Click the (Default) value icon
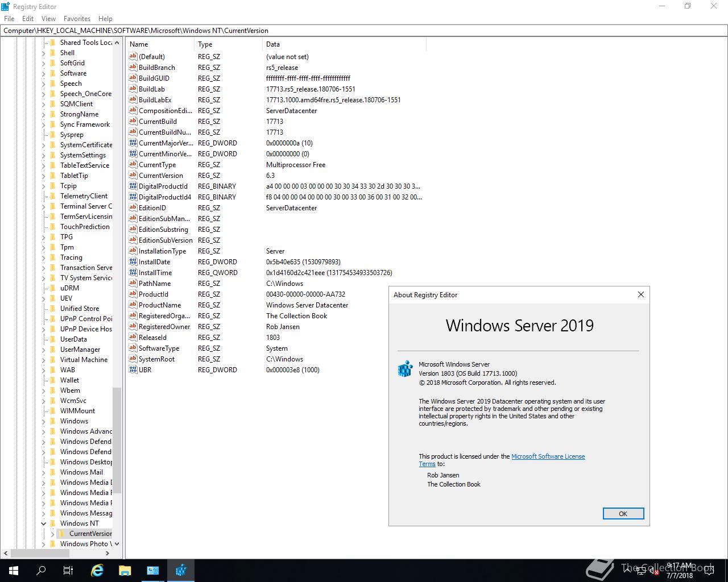The image size is (728, 582). 133,56
